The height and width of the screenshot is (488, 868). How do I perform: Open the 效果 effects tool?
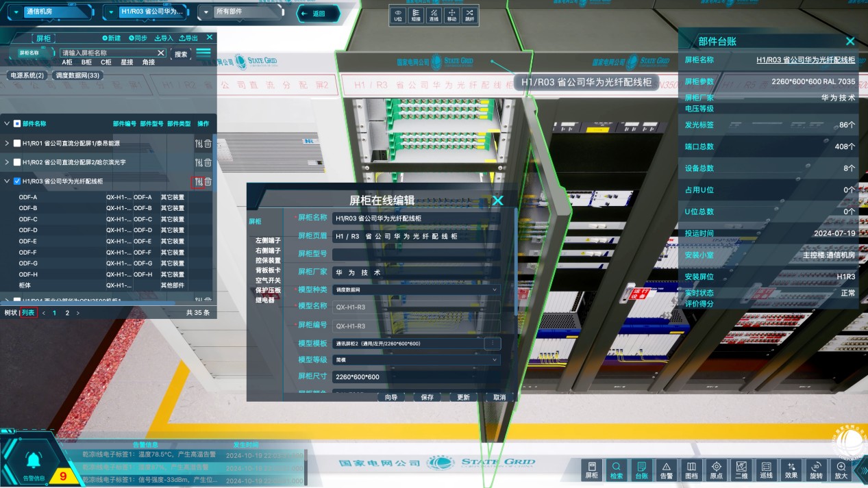[x=791, y=470]
